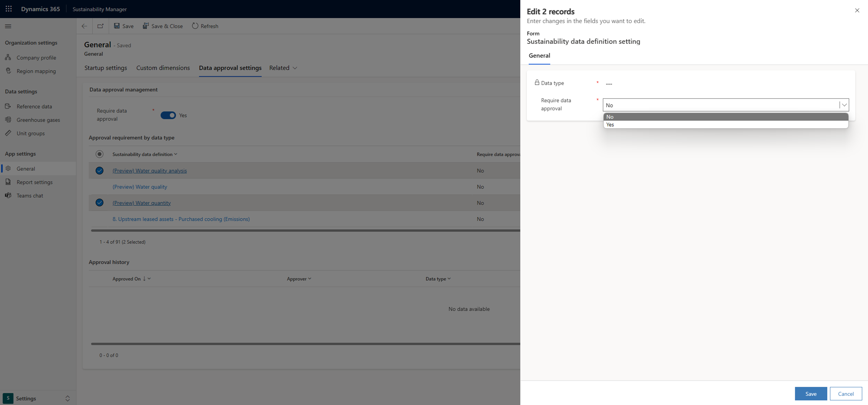
Task: Toggle the Require data approval switch
Action: pos(168,115)
